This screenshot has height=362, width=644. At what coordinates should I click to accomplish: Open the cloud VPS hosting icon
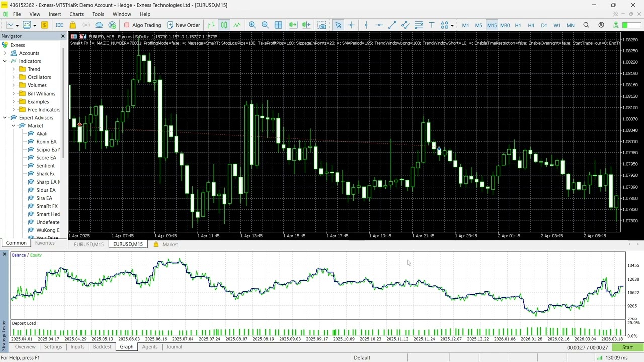(x=99, y=25)
